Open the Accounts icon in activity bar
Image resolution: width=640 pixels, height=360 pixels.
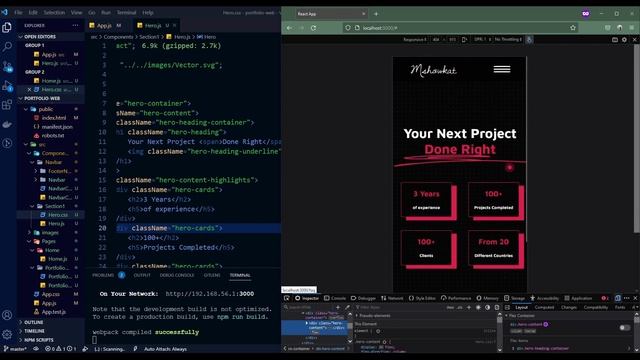pos(7,315)
